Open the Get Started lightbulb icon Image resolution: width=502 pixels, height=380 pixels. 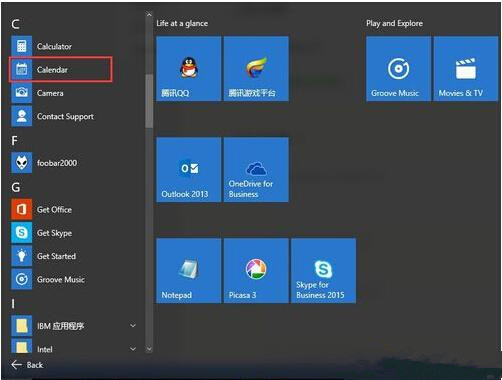[22, 256]
